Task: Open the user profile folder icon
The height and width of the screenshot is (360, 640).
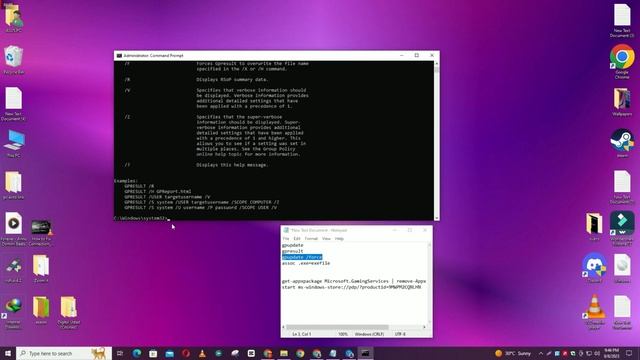Action: pos(13,18)
